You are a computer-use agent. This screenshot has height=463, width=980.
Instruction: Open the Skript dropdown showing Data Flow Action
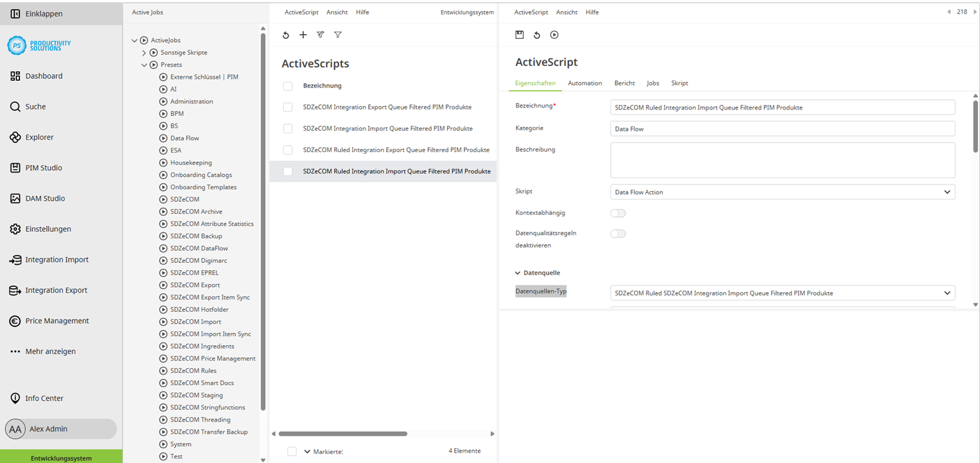[x=781, y=191]
